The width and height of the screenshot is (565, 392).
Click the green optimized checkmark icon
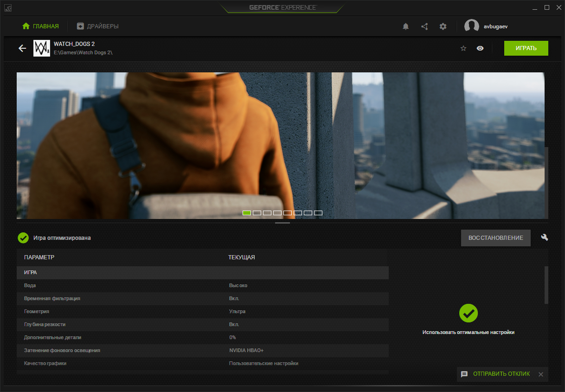coord(23,238)
